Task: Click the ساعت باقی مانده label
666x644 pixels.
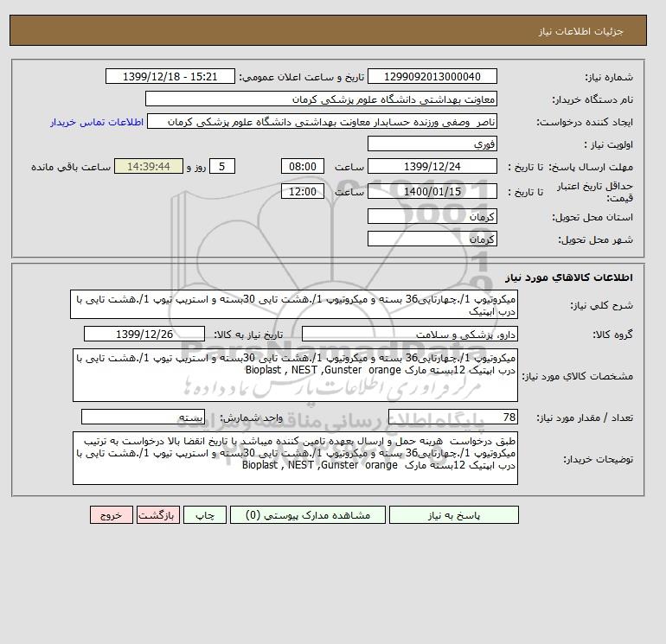Action: click(71, 167)
